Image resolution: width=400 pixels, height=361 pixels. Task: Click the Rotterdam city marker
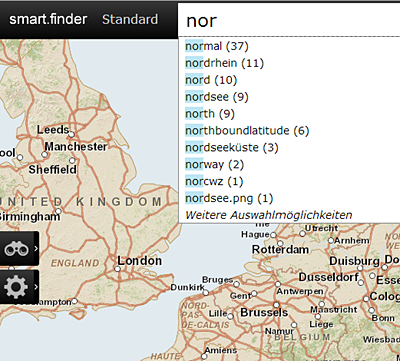(280, 243)
